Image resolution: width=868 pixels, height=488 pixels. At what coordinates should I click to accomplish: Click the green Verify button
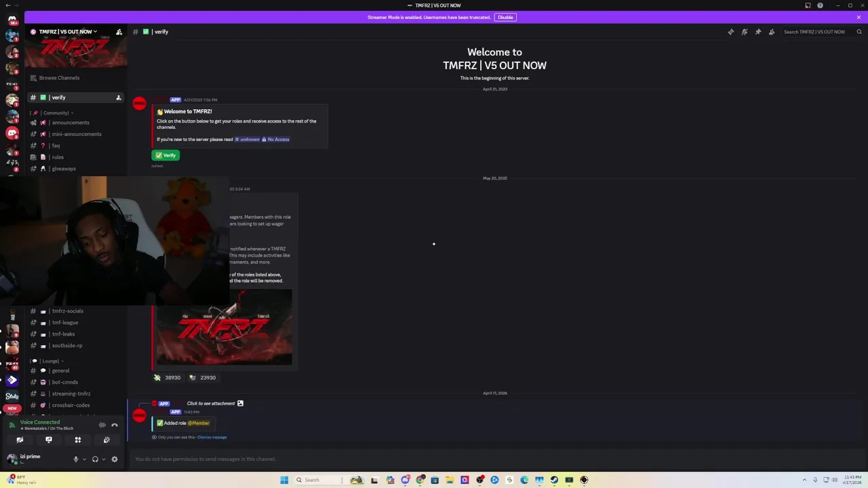[x=165, y=155]
